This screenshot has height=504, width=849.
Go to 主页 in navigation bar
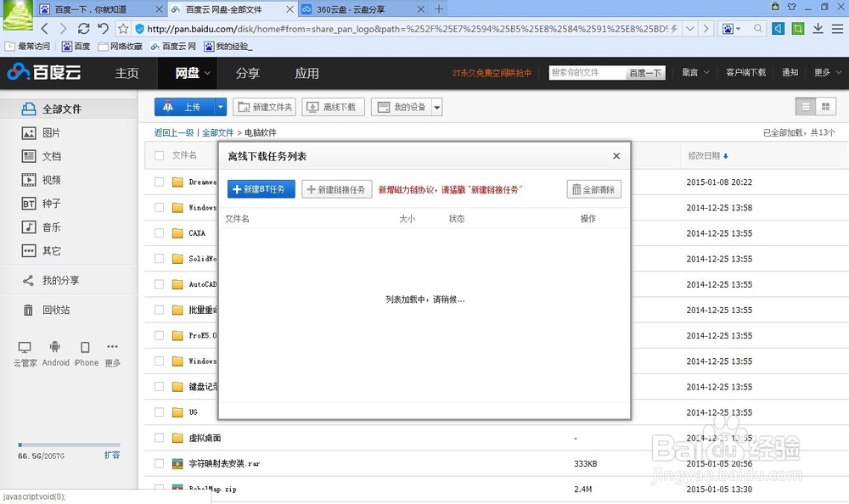127,73
